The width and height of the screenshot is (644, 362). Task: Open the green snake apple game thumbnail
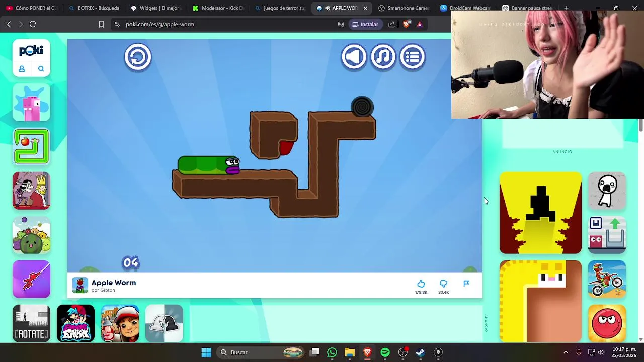[31, 147]
